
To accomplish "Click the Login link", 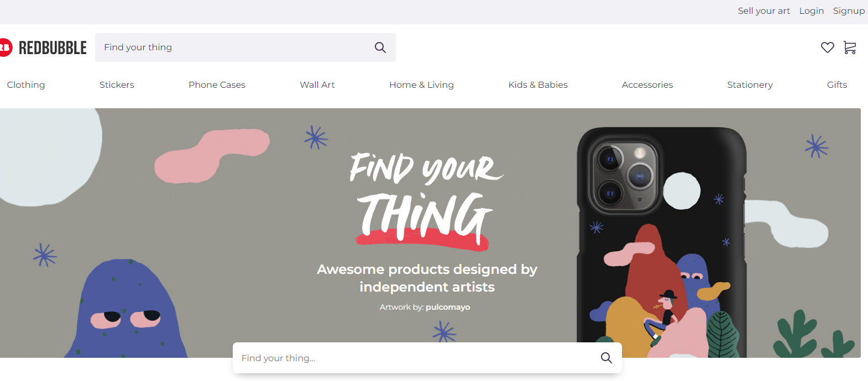I will tap(811, 11).
